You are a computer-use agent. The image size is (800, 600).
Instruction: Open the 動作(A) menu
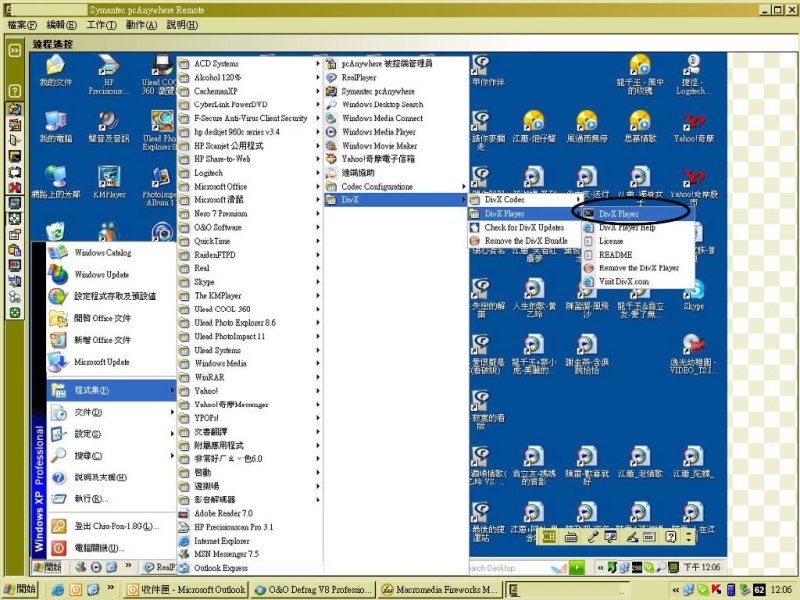coord(141,25)
